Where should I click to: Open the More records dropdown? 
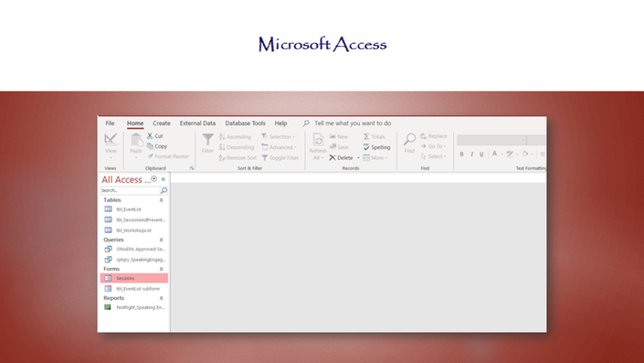375,158
